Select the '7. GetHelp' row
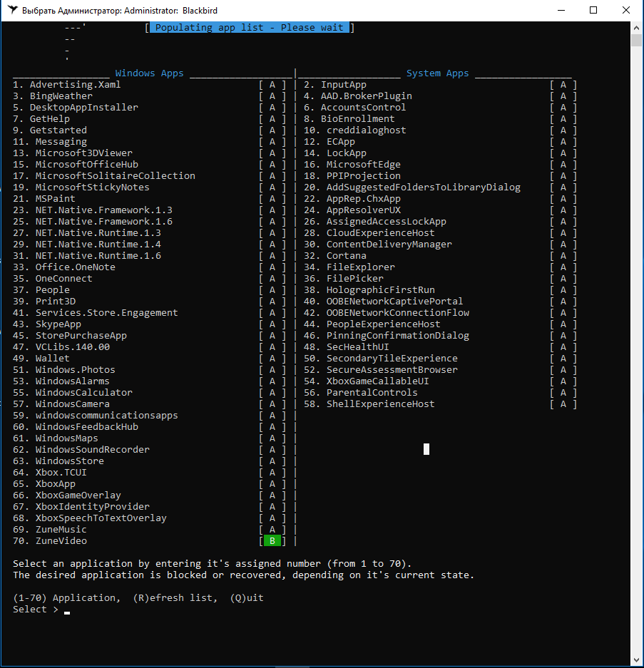Image resolution: width=644 pixels, height=668 pixels. (x=149, y=119)
